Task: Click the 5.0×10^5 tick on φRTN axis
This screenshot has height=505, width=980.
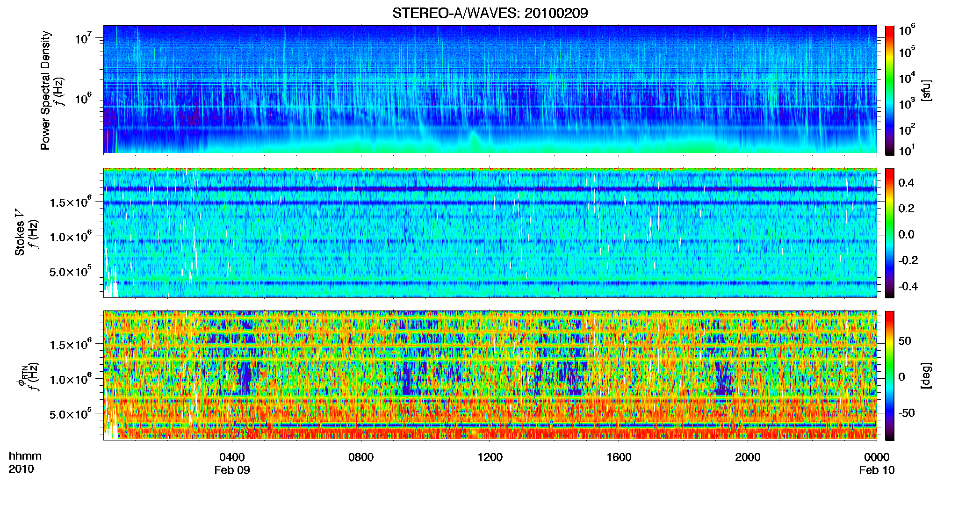Action: pyautogui.click(x=71, y=414)
